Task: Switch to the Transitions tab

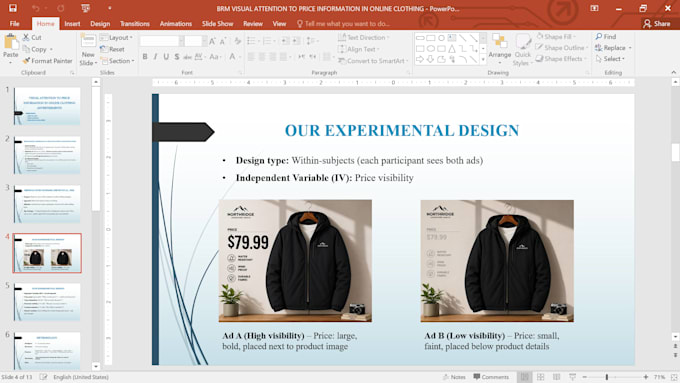Action: click(x=134, y=23)
